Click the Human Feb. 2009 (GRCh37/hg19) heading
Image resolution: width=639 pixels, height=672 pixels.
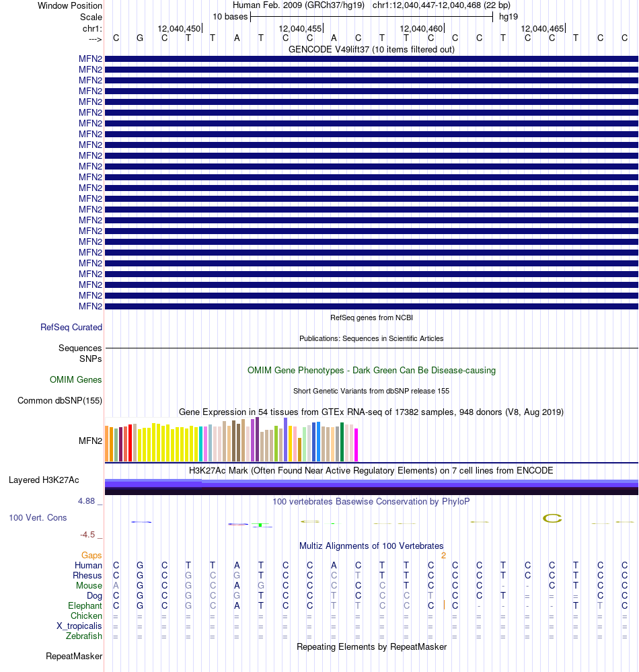point(298,5)
